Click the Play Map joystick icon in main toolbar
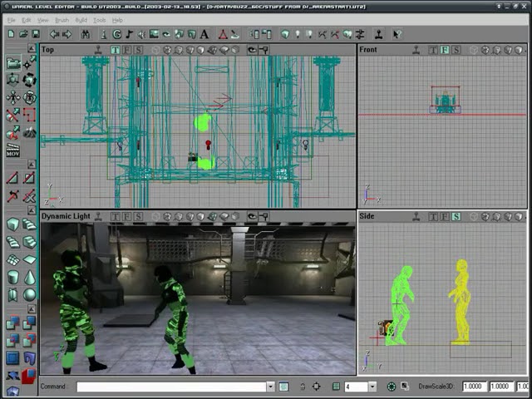The image size is (532, 399). [x=379, y=34]
